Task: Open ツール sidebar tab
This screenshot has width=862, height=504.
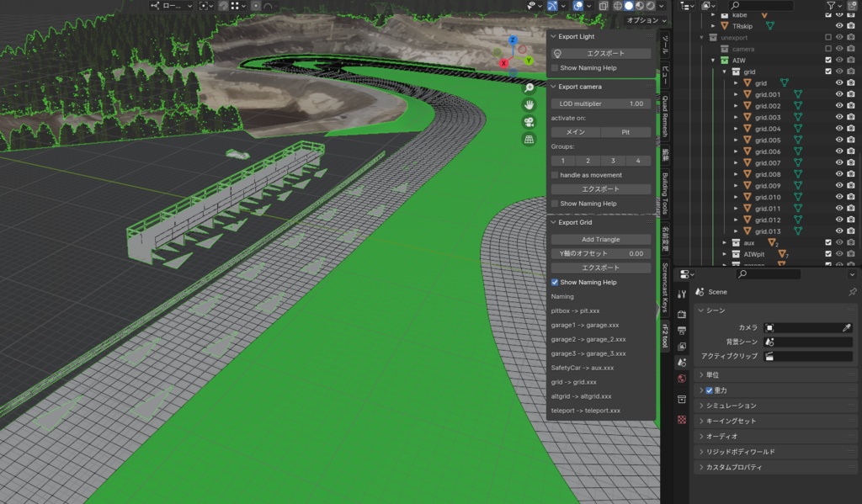Action: (665, 45)
